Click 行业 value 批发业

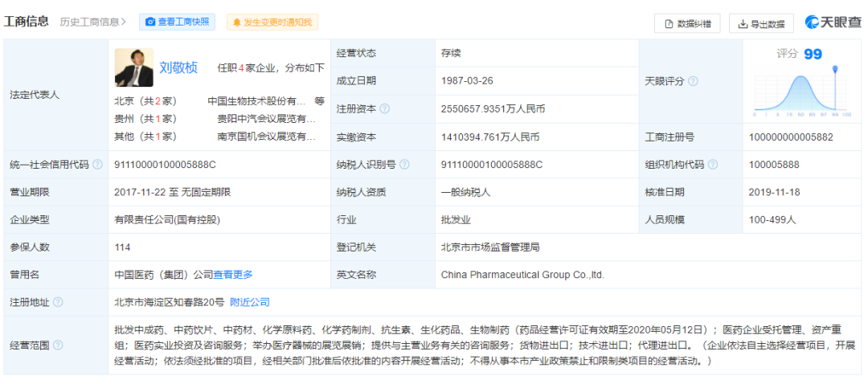pos(456,219)
